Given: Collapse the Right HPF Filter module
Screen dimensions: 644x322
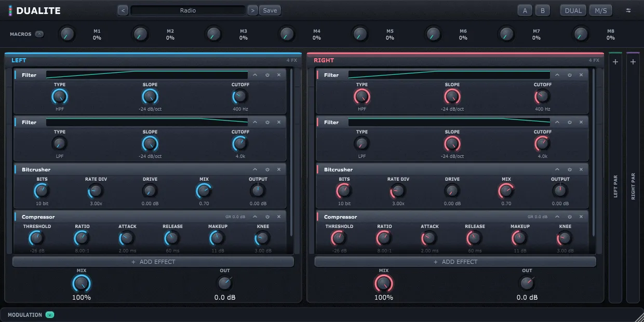Looking at the screenshot, I should (557, 75).
